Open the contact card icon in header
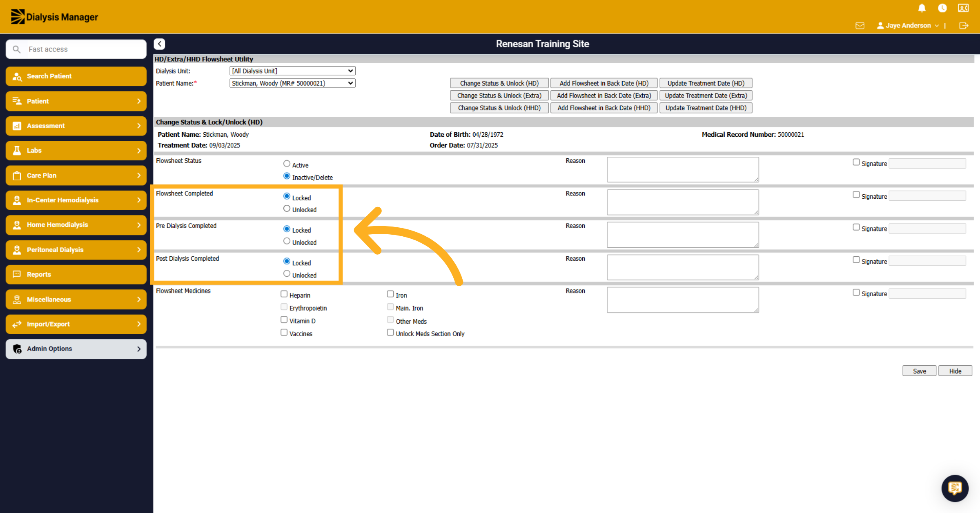 [963, 8]
